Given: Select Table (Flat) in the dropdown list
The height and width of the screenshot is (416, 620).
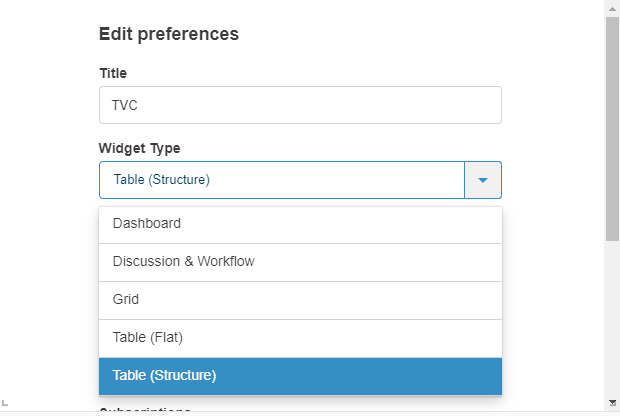Looking at the screenshot, I should 300,338.
